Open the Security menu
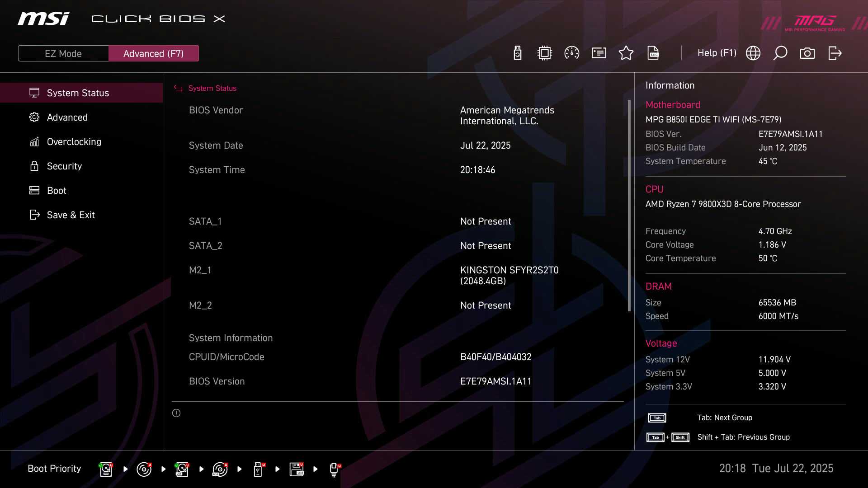The height and width of the screenshot is (488, 868). pyautogui.click(x=64, y=166)
